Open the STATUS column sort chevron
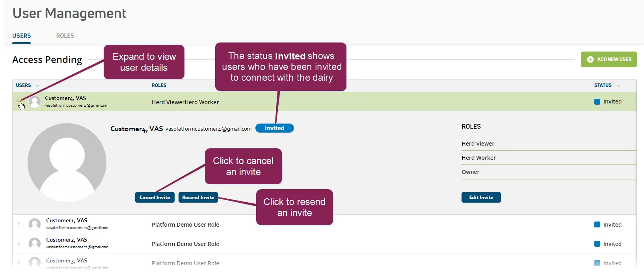 pyautogui.click(x=618, y=85)
